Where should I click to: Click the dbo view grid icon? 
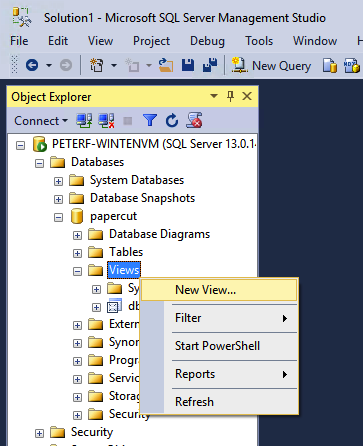[x=114, y=306]
